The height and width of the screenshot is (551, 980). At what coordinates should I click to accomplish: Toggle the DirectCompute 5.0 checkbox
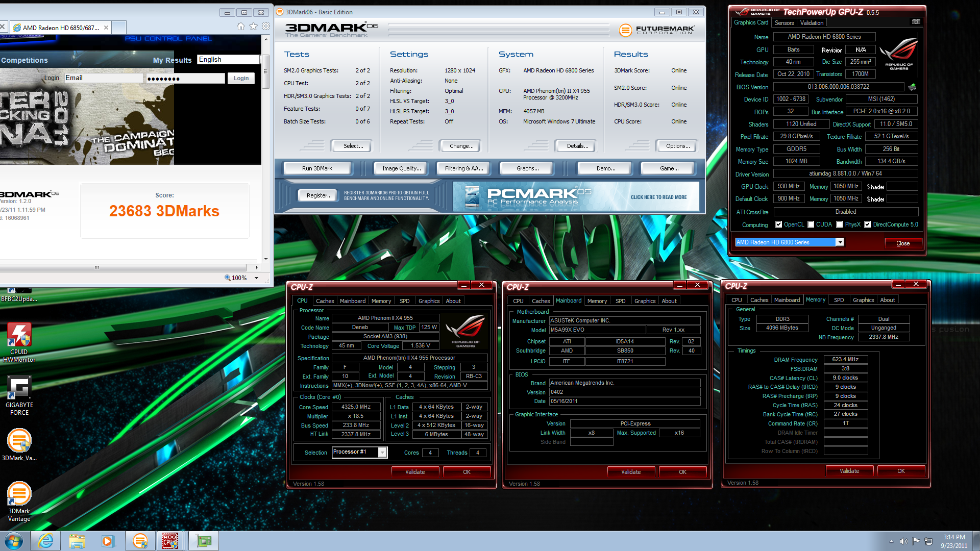point(867,224)
